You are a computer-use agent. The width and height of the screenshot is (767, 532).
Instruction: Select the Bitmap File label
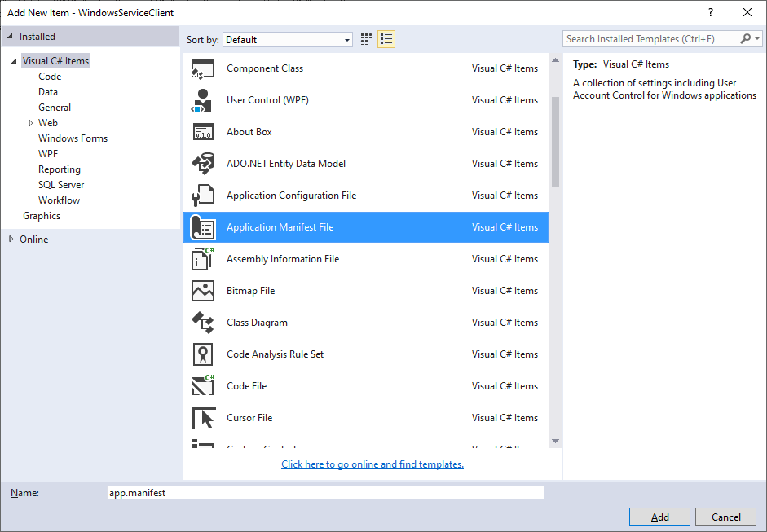250,291
